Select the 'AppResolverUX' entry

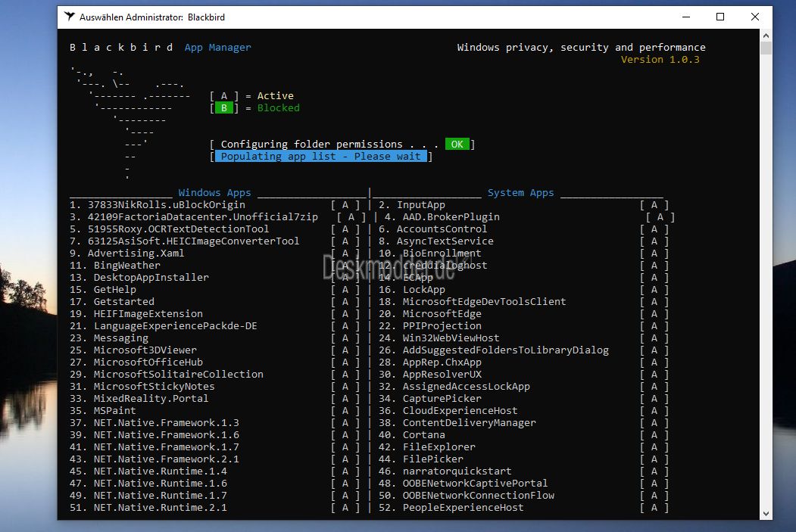coord(442,375)
